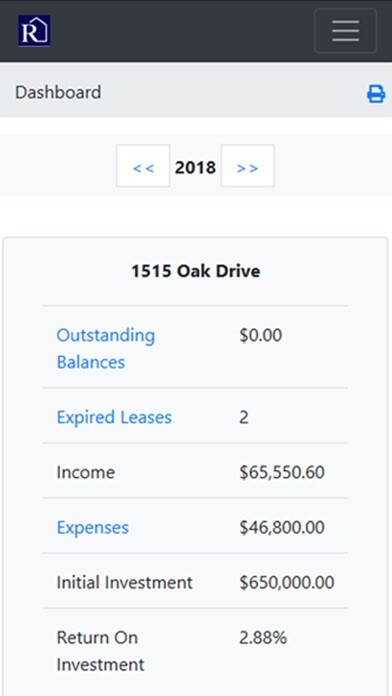Advance to next year with >> button
This screenshot has height=696, width=392.
point(247,166)
